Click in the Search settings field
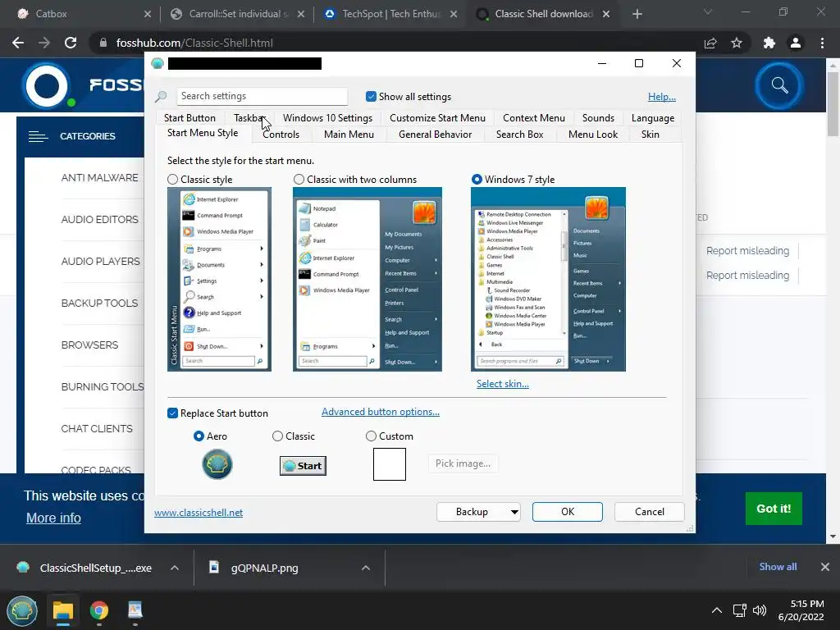 (262, 97)
